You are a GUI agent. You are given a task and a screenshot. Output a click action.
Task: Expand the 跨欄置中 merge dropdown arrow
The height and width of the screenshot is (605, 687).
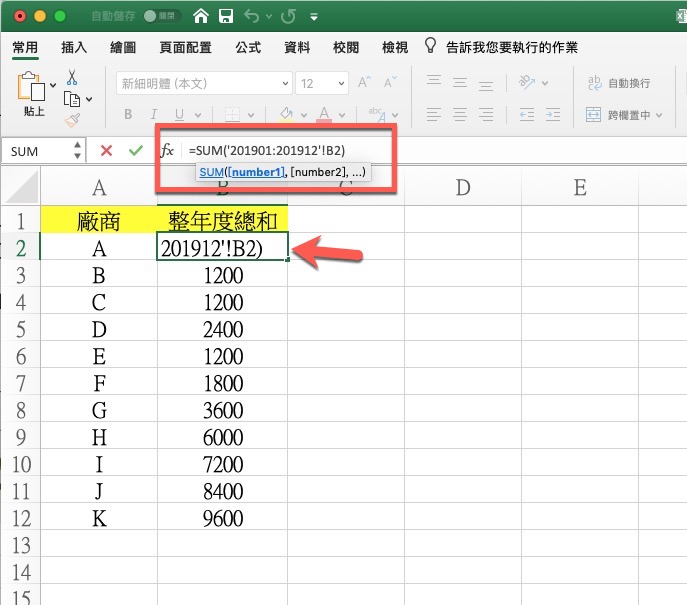tap(659, 116)
